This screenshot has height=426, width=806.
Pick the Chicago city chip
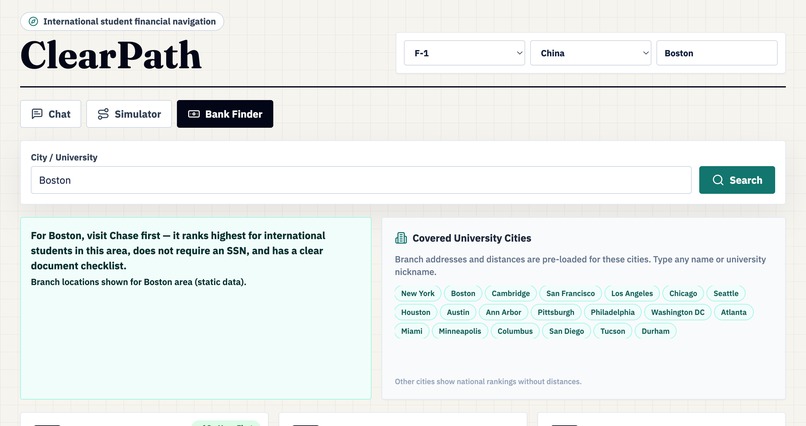click(683, 293)
